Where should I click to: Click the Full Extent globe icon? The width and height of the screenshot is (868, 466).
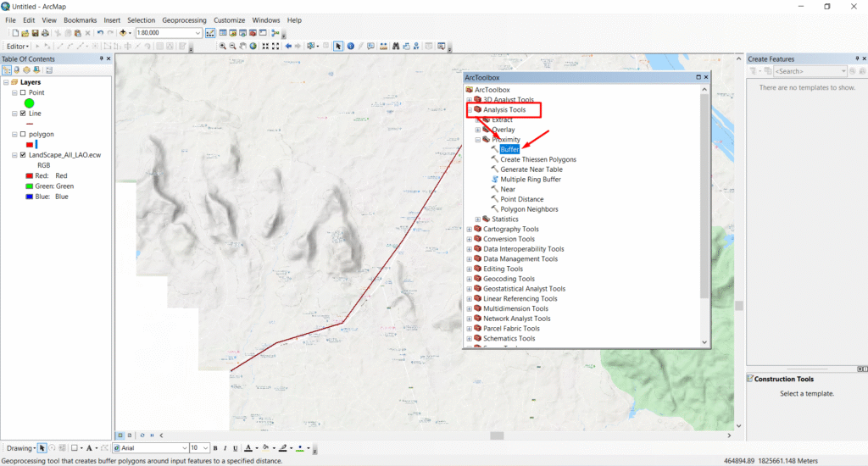(253, 47)
